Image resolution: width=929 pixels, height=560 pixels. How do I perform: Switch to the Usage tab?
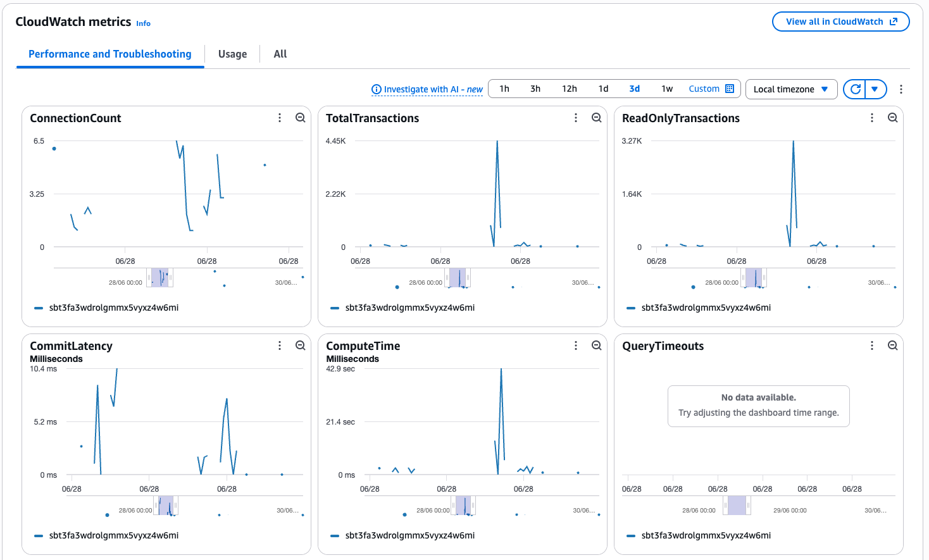(x=232, y=54)
